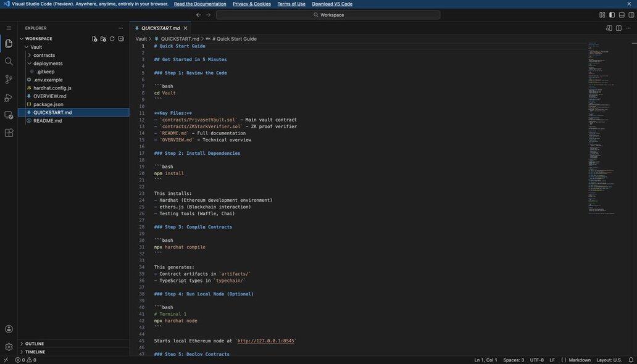
Task: Click the Workspace search command box
Action: point(328,15)
